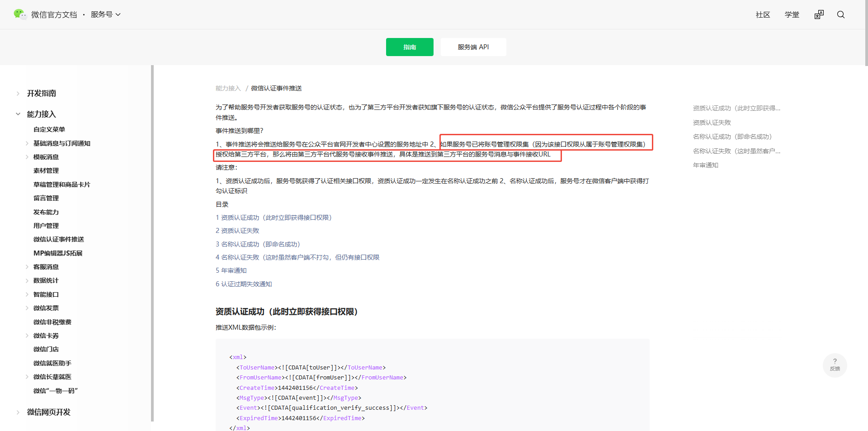Open the search magnifier icon
This screenshot has height=431, width=868.
841,14
